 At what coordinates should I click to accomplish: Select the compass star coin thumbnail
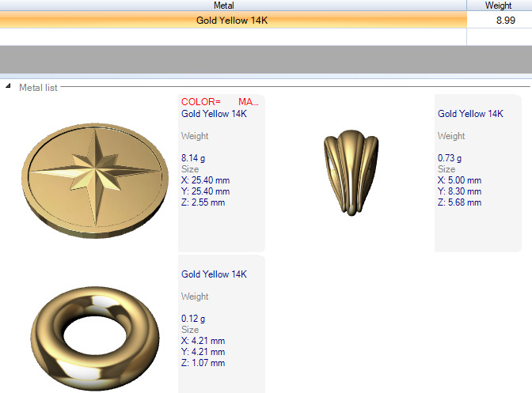[95, 180]
